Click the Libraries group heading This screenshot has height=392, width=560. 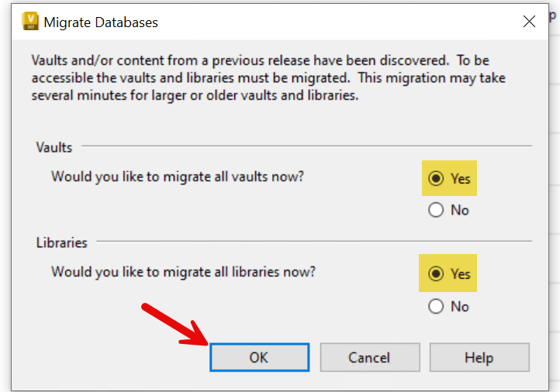[62, 242]
